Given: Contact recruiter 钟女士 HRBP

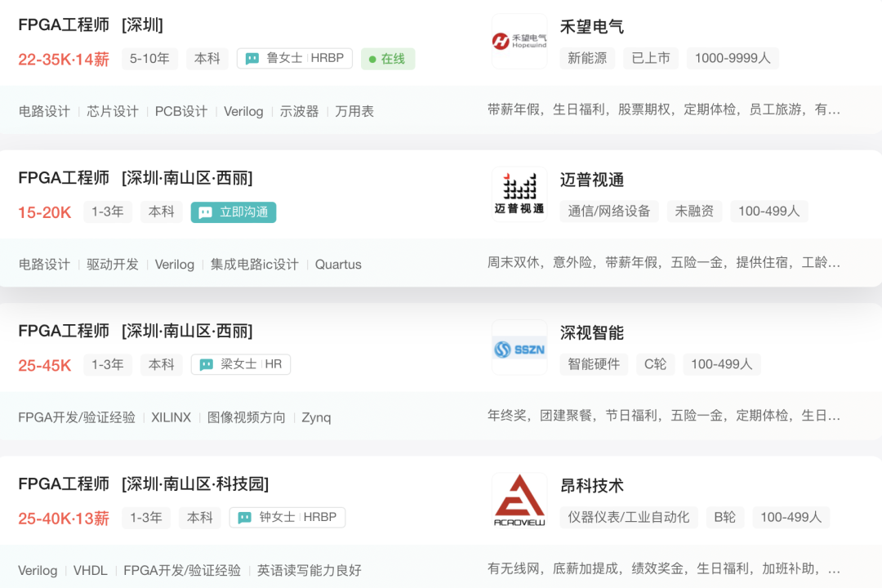Looking at the screenshot, I should pos(287,518).
